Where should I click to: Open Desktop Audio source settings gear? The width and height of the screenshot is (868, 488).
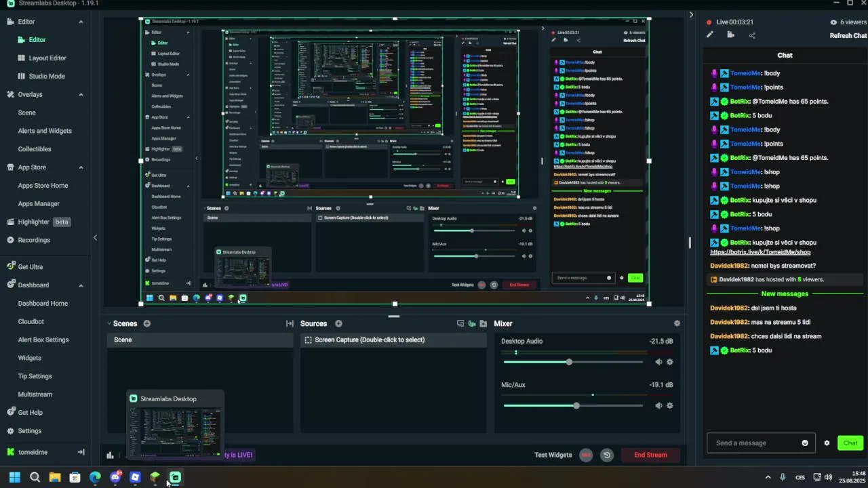point(670,362)
